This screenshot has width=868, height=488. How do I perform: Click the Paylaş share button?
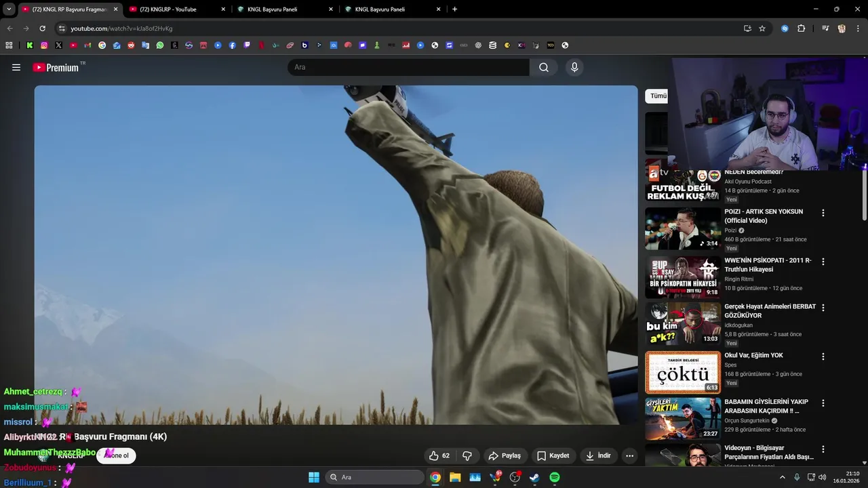[x=505, y=455]
